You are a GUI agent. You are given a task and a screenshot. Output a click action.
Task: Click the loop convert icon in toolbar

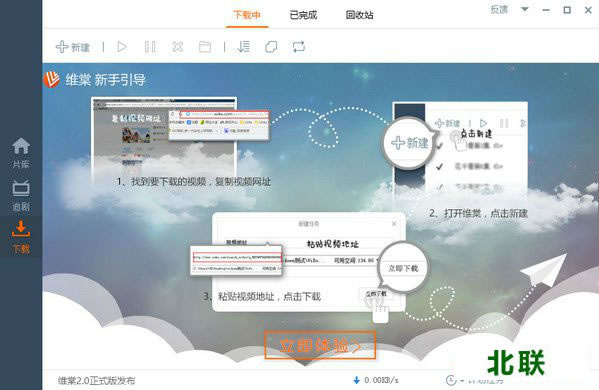(x=299, y=47)
